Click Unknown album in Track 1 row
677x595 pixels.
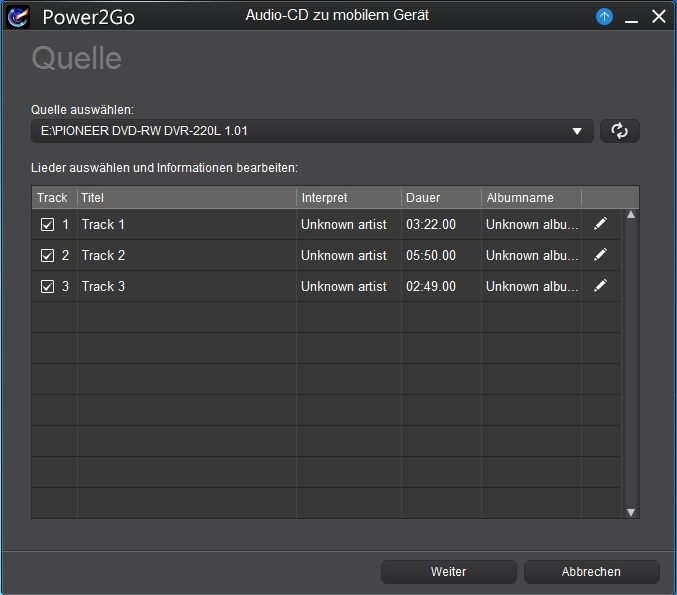[532, 225]
